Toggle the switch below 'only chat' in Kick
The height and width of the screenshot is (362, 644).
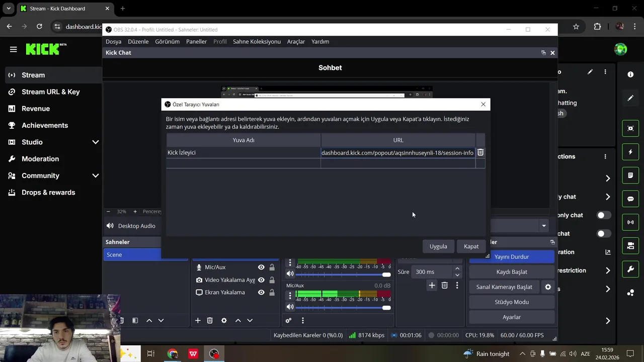click(604, 234)
